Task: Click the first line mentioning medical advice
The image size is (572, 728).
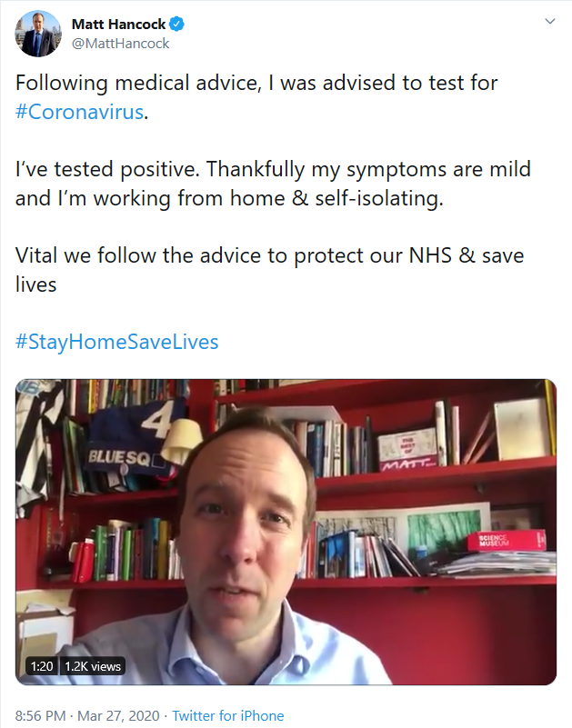Action: (x=256, y=83)
